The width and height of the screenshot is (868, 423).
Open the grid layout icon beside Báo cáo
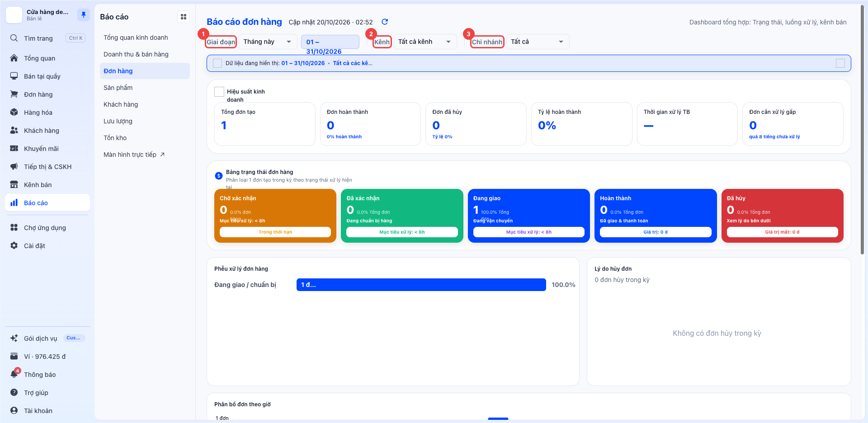point(184,17)
